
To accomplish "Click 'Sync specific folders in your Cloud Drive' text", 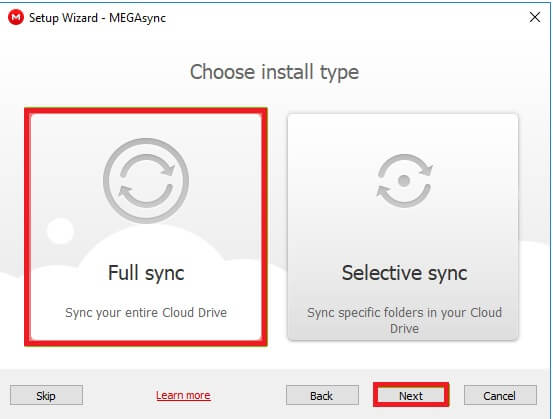I will (x=404, y=321).
